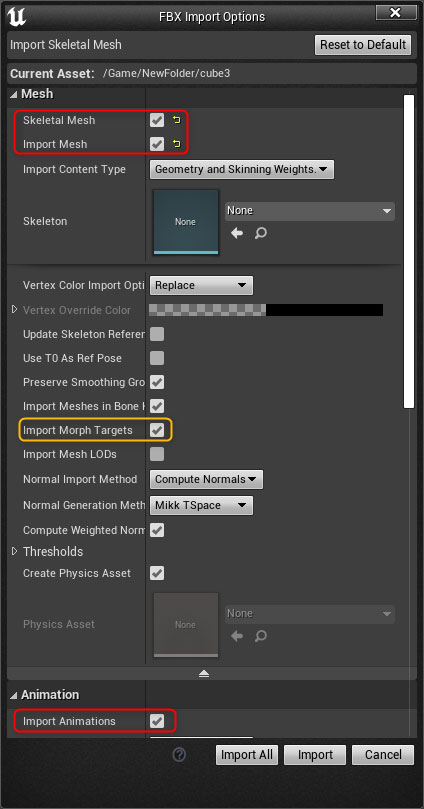Toggle Use T0 As Ref Pose

[x=157, y=358]
